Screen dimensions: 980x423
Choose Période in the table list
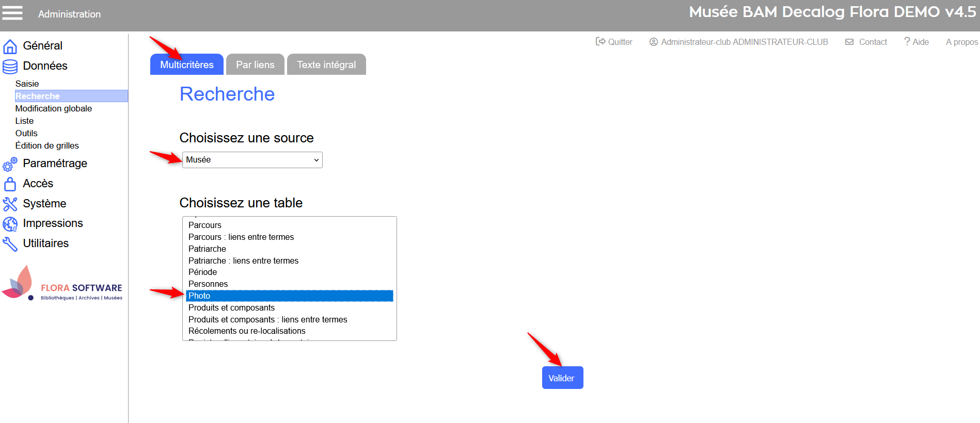tap(202, 272)
